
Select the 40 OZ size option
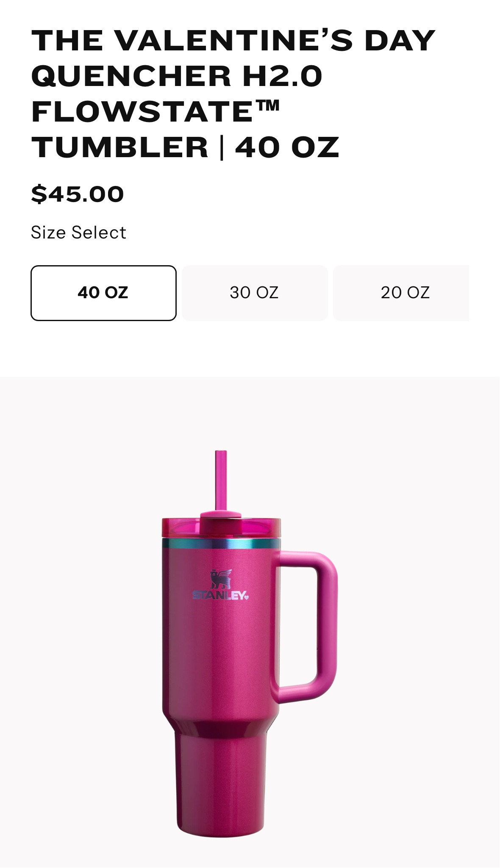(x=103, y=293)
